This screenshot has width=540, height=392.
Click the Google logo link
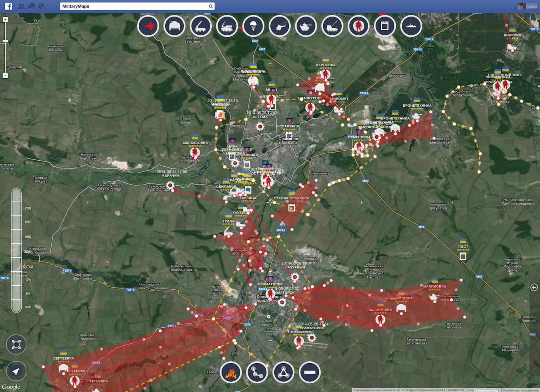click(11, 387)
